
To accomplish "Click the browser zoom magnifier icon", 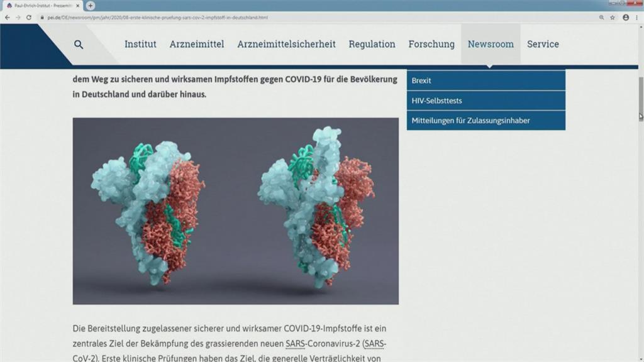I will coord(601,18).
